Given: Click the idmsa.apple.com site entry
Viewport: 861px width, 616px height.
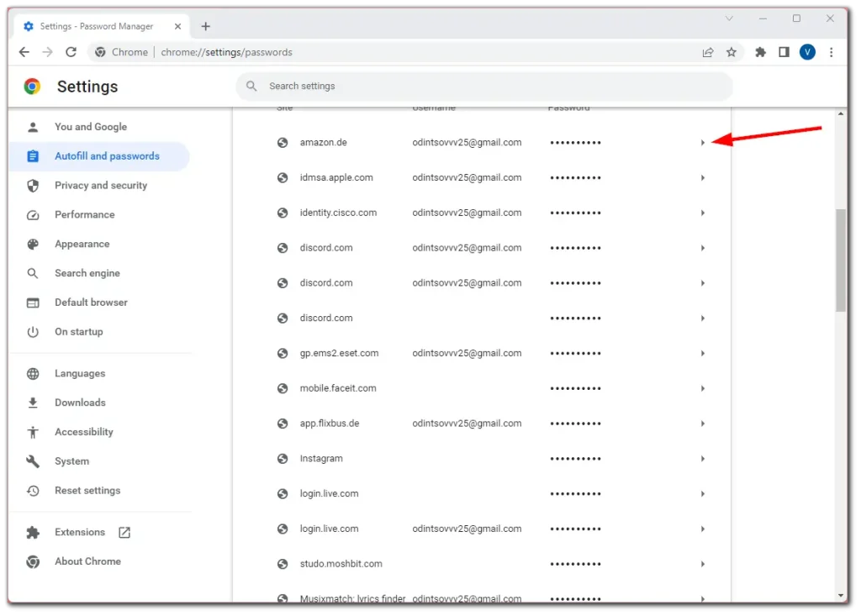Looking at the screenshot, I should tap(336, 177).
